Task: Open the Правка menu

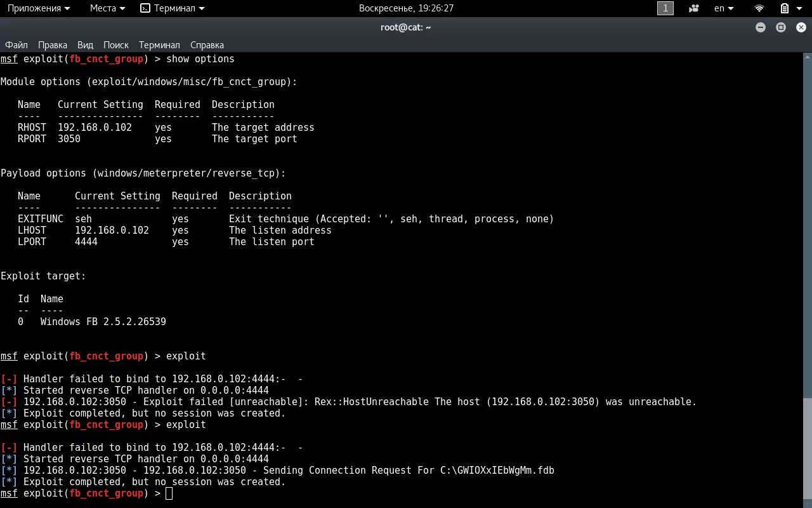Action: tap(53, 45)
